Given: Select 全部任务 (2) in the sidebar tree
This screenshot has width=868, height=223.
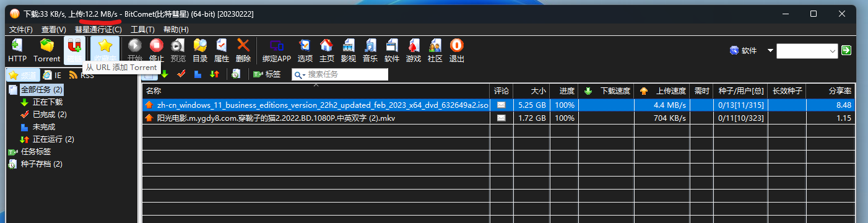Looking at the screenshot, I should [41, 90].
